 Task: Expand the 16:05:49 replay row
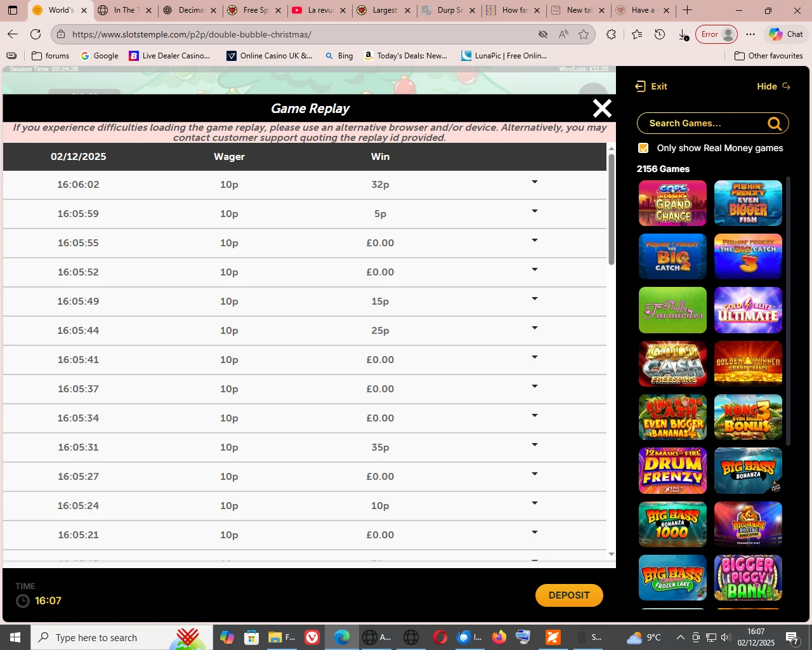point(535,299)
